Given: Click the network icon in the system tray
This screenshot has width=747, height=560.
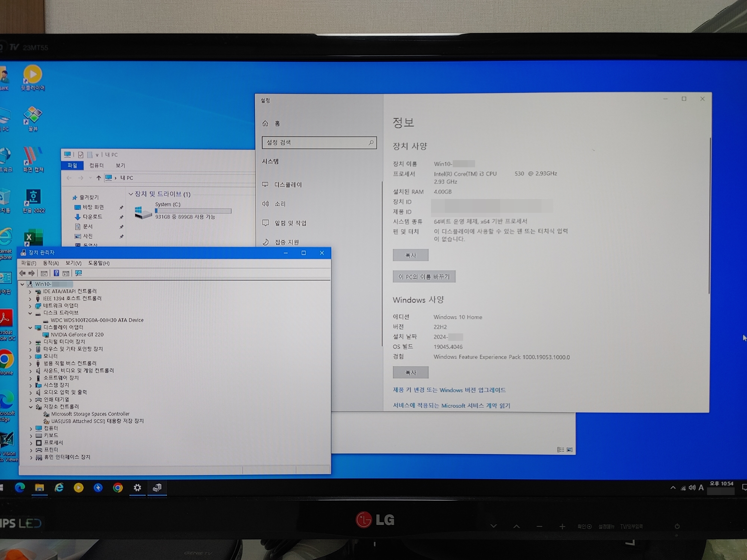Looking at the screenshot, I should tap(683, 488).
